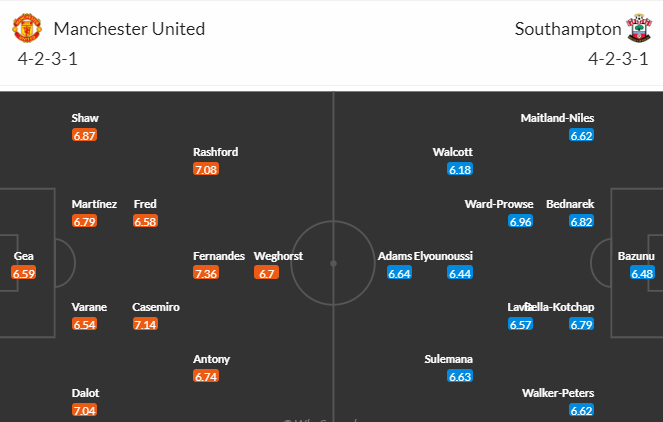Open Walker-Peters' 6.62 rating badge
The width and height of the screenshot is (663, 422).
pyautogui.click(x=581, y=410)
